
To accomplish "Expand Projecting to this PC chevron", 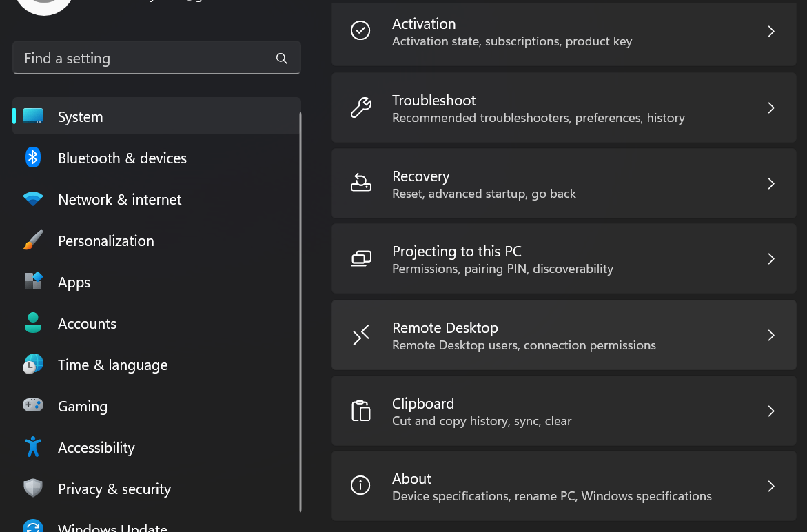I will pos(771,259).
